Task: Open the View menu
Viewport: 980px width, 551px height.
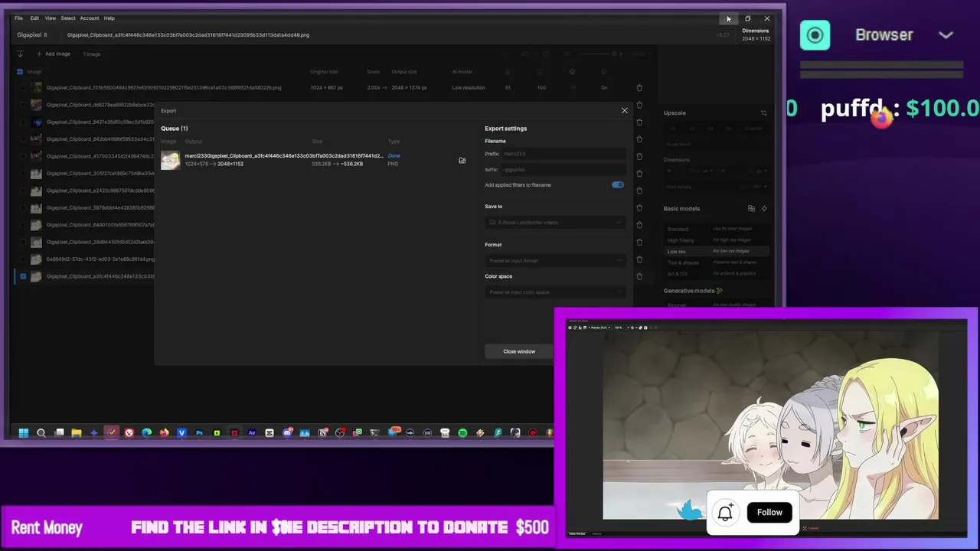Action: pos(50,18)
